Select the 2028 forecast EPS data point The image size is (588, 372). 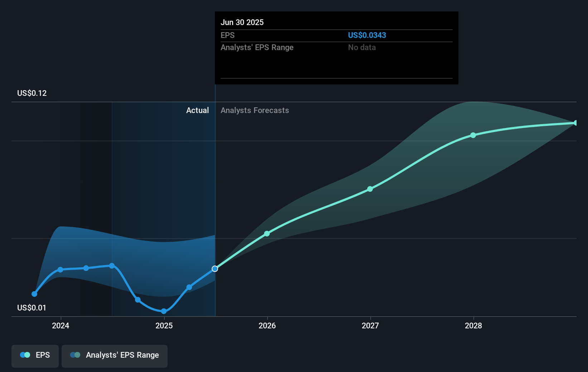tap(473, 135)
